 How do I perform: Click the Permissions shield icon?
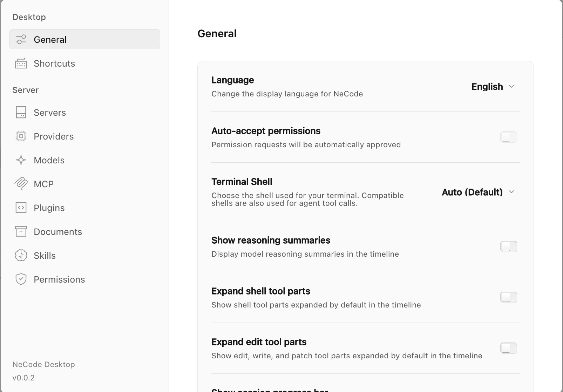click(21, 279)
